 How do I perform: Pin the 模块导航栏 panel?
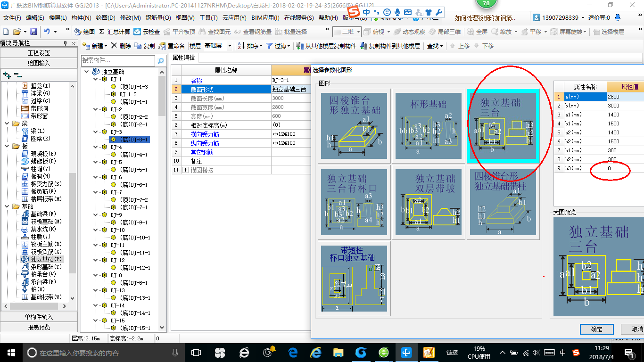66,43
